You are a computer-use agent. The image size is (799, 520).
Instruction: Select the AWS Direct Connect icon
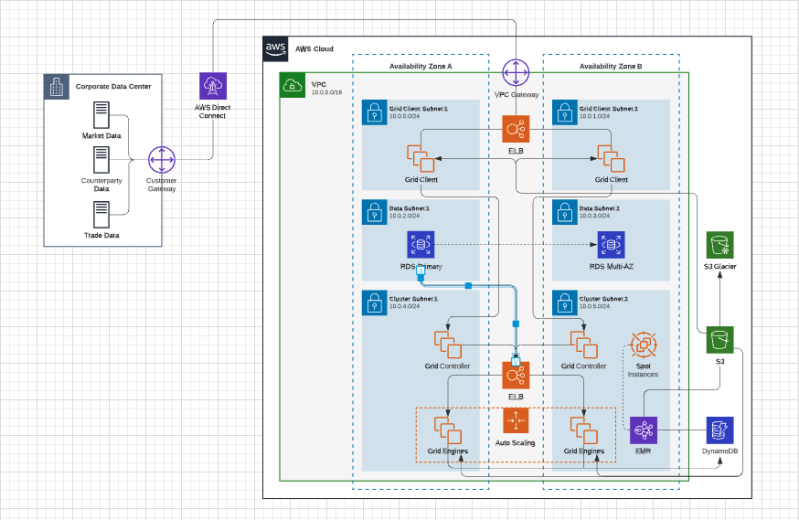click(x=210, y=86)
